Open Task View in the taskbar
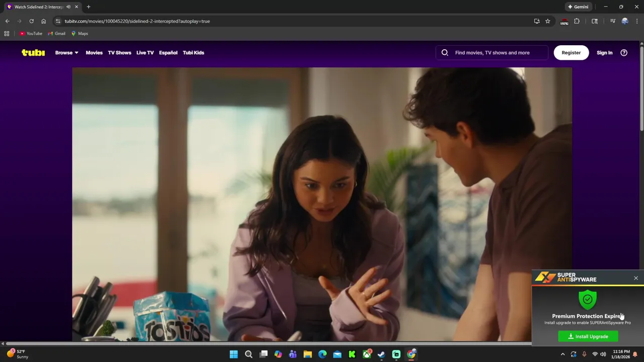The image size is (644, 362). pyautogui.click(x=263, y=354)
